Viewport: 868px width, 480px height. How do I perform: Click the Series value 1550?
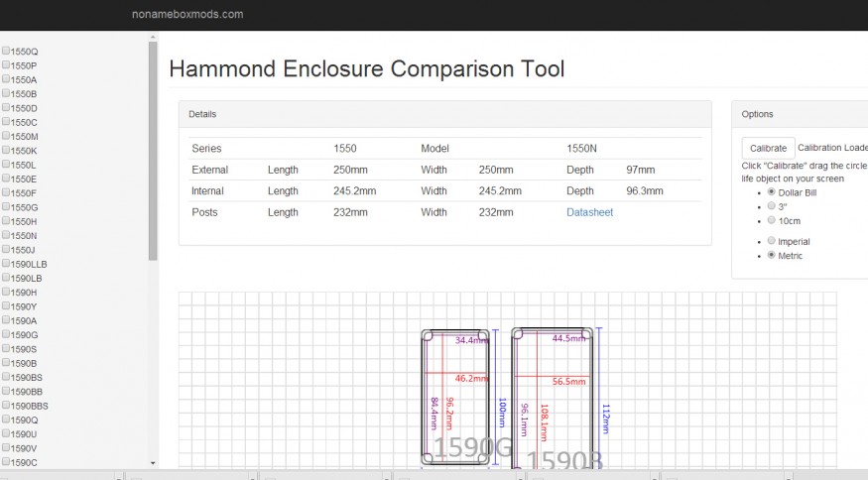[345, 149]
